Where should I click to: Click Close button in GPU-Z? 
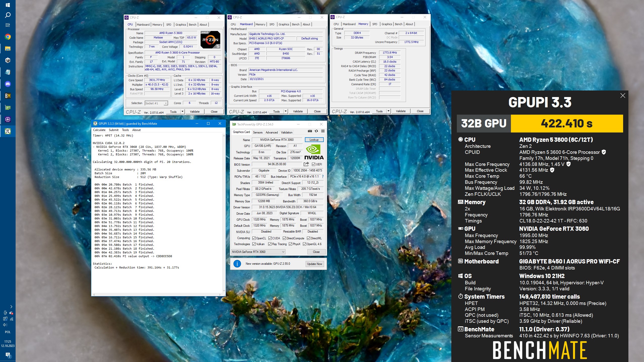(x=316, y=252)
